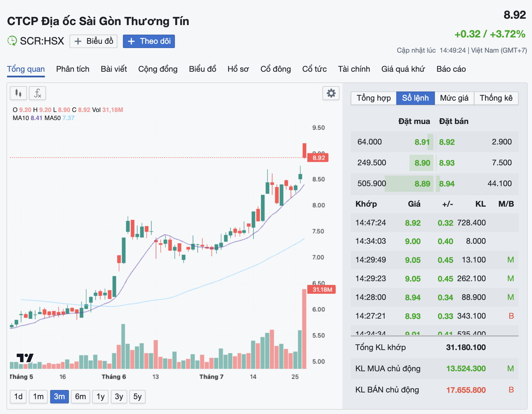Click the MA10 8.41 legend entry
The image size is (532, 414).
click(x=28, y=118)
